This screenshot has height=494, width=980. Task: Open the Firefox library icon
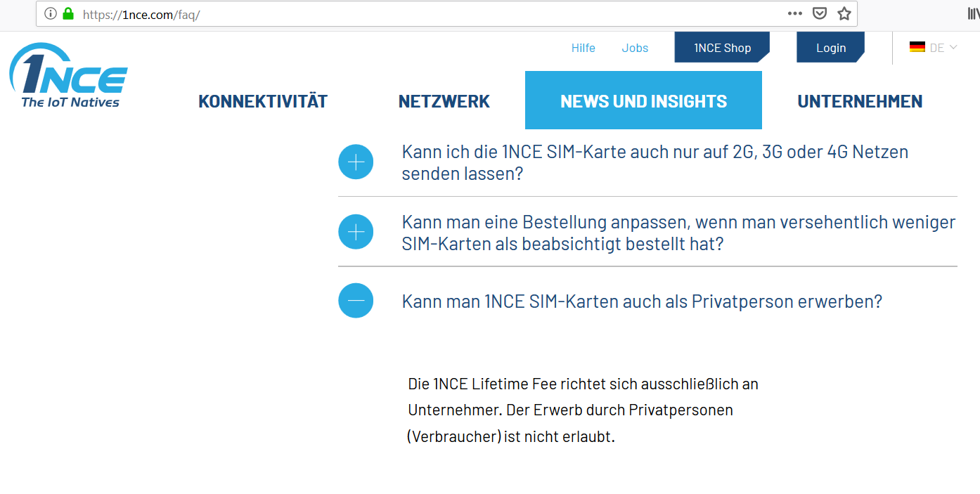tap(974, 13)
